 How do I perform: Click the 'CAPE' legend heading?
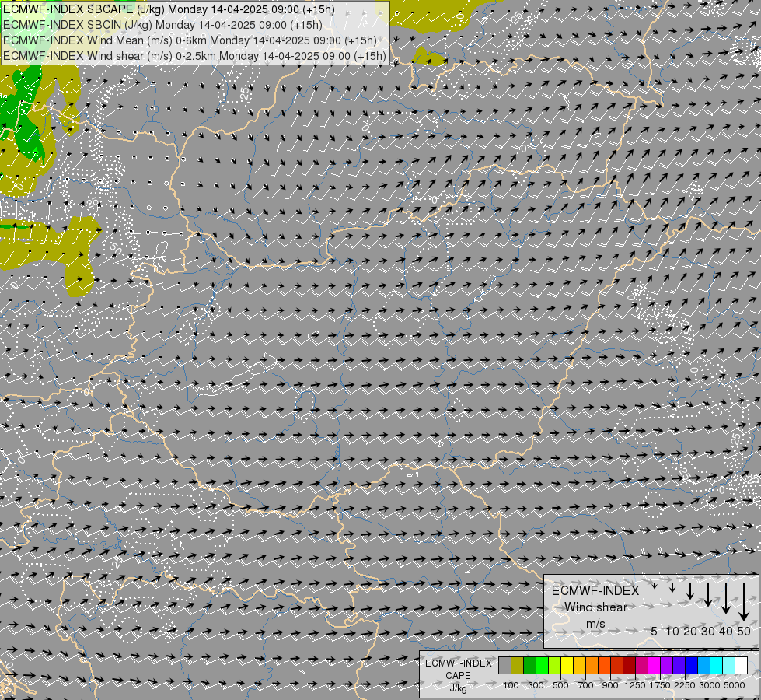458,676
